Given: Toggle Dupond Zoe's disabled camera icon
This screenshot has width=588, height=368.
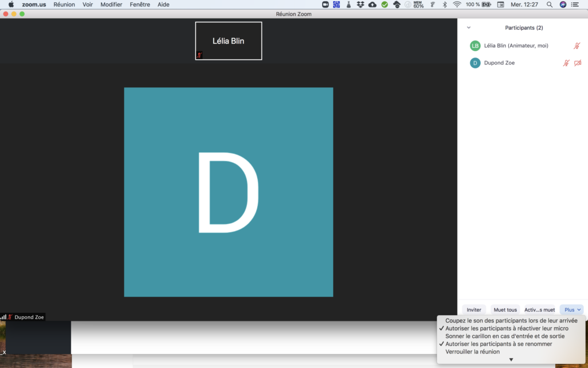Looking at the screenshot, I should pos(578,63).
